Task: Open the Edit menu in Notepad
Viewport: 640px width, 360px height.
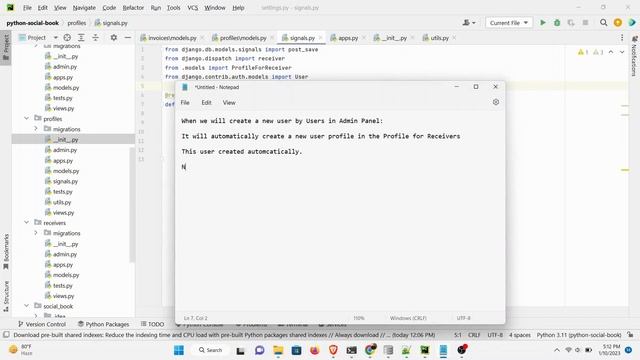Action: (x=206, y=102)
